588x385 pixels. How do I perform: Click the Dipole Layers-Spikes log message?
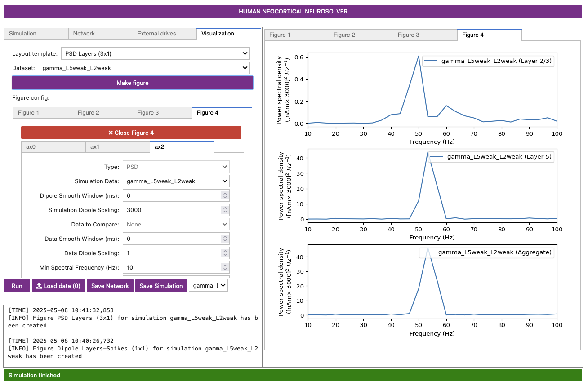pyautogui.click(x=133, y=352)
